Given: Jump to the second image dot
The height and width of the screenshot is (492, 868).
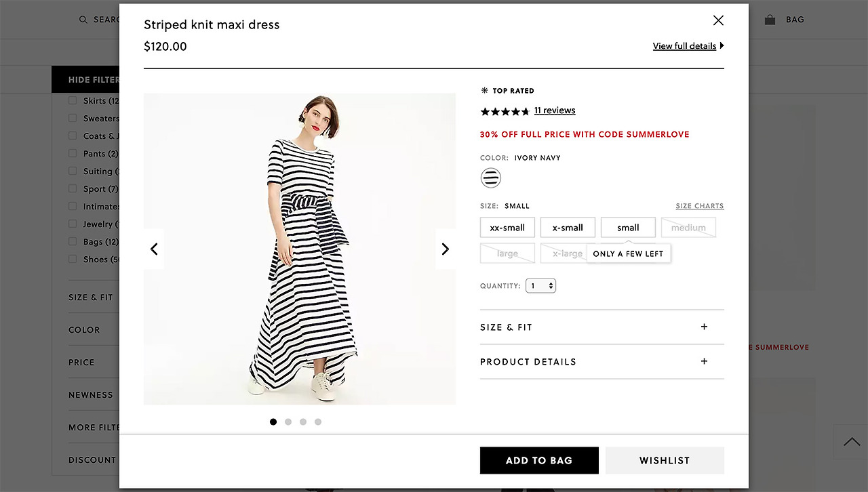Looking at the screenshot, I should click(288, 422).
